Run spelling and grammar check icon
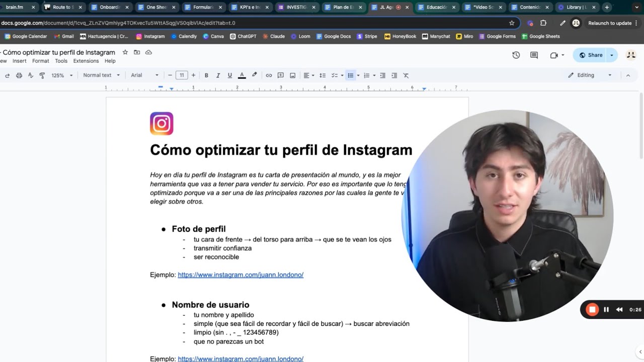 point(31,75)
